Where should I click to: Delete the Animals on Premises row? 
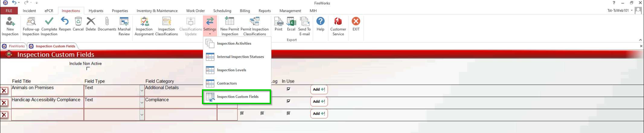[4, 91]
